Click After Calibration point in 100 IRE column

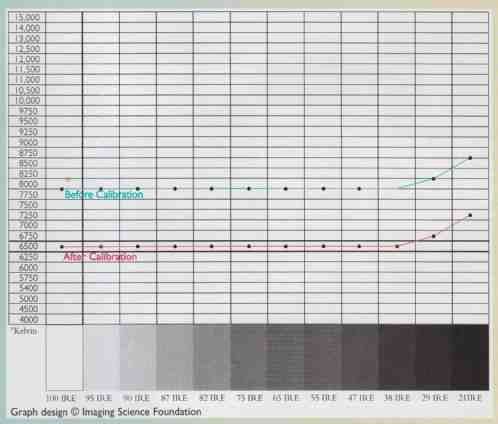click(x=62, y=247)
